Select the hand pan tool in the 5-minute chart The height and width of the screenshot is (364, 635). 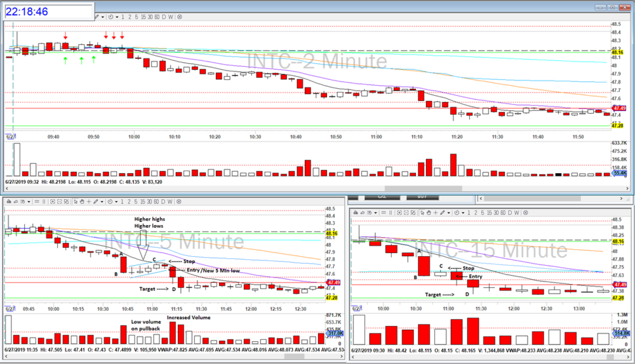[83, 202]
